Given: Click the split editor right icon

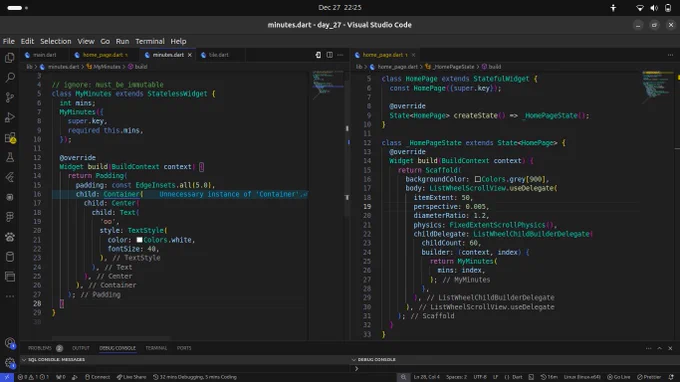Looking at the screenshot, I should 330,55.
